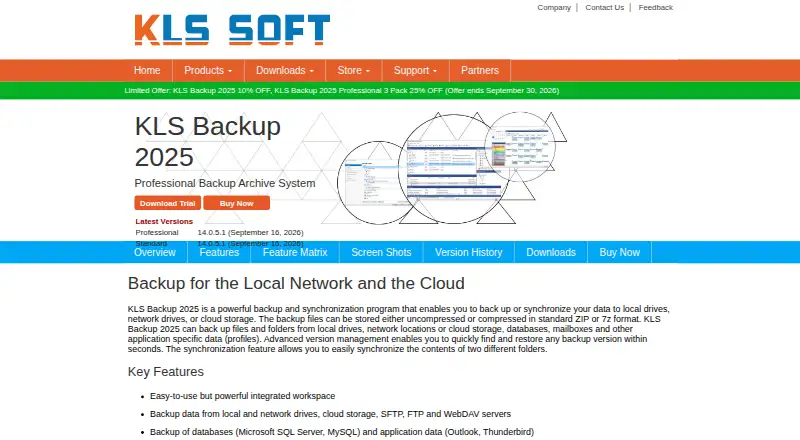Open the Partners menu item
The height and width of the screenshot is (440, 800).
(480, 70)
